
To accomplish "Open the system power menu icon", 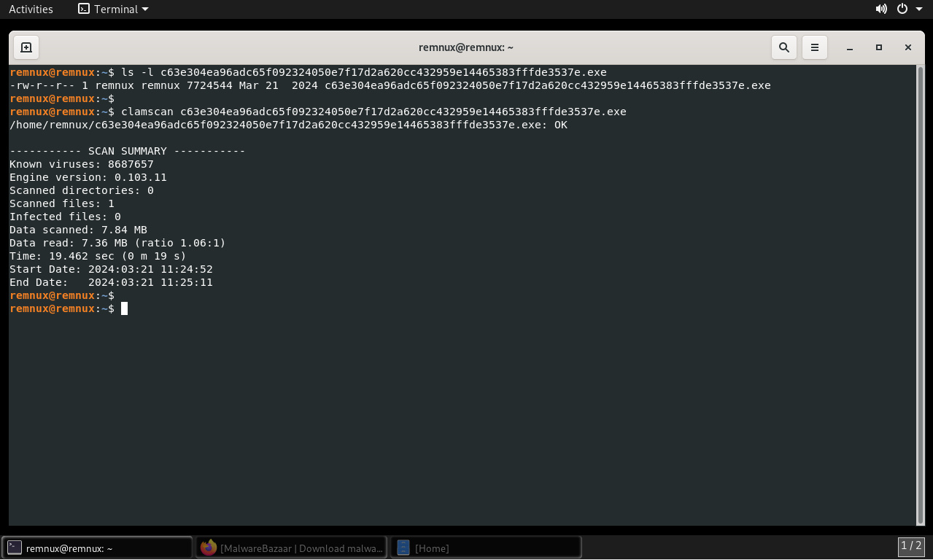I will [902, 9].
